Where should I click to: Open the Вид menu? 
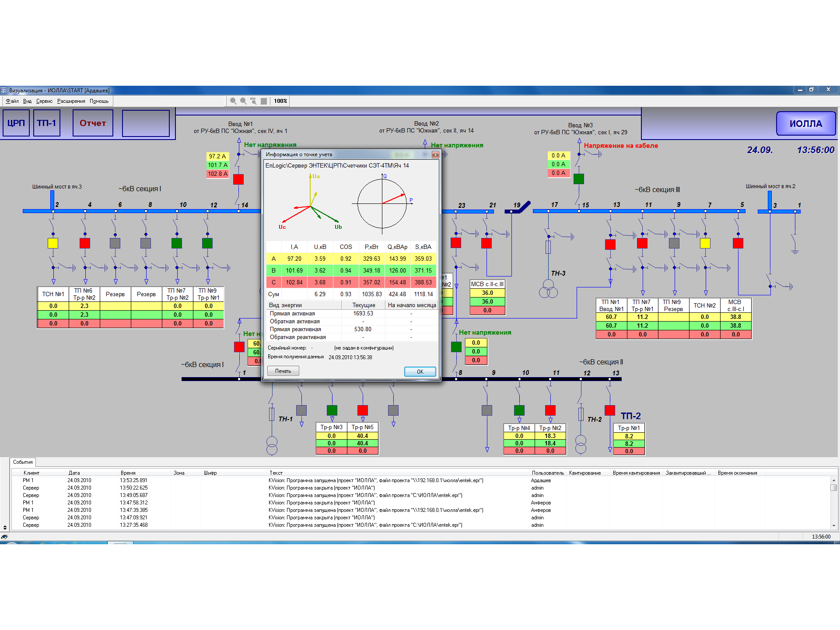[x=27, y=101]
